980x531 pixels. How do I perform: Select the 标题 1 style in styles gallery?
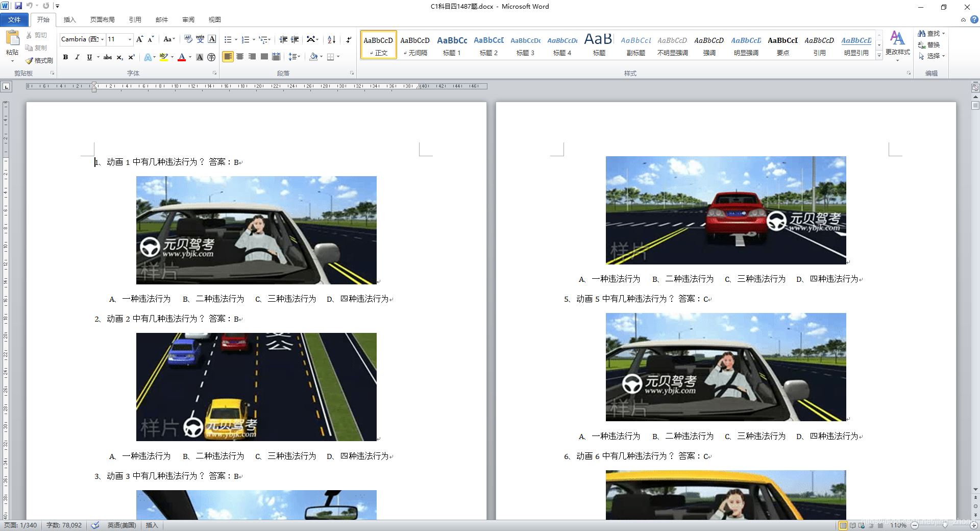click(x=452, y=45)
